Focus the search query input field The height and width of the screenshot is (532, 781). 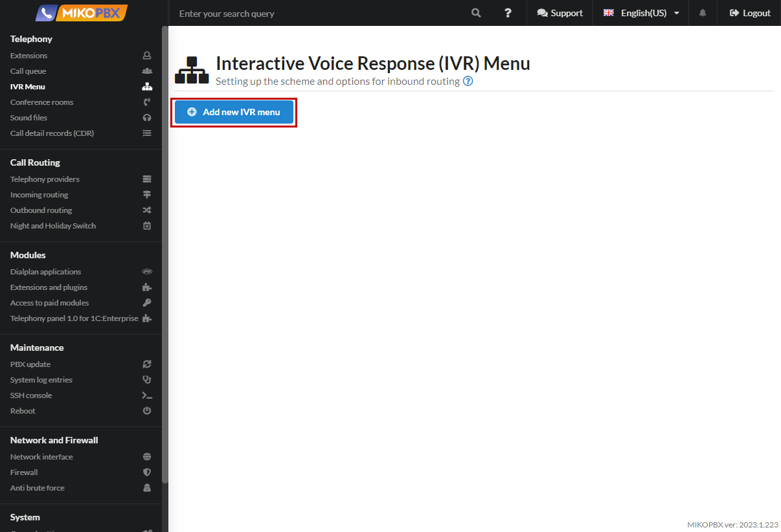(x=317, y=13)
